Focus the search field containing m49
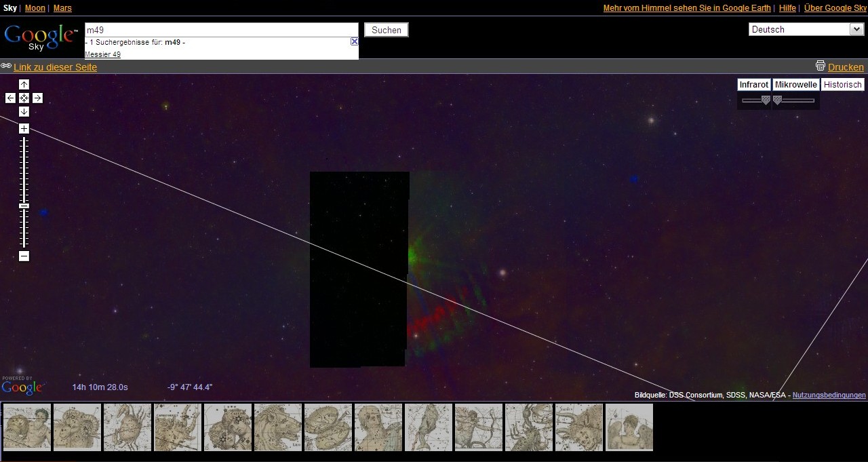The width and height of the screenshot is (868, 462). (221, 30)
